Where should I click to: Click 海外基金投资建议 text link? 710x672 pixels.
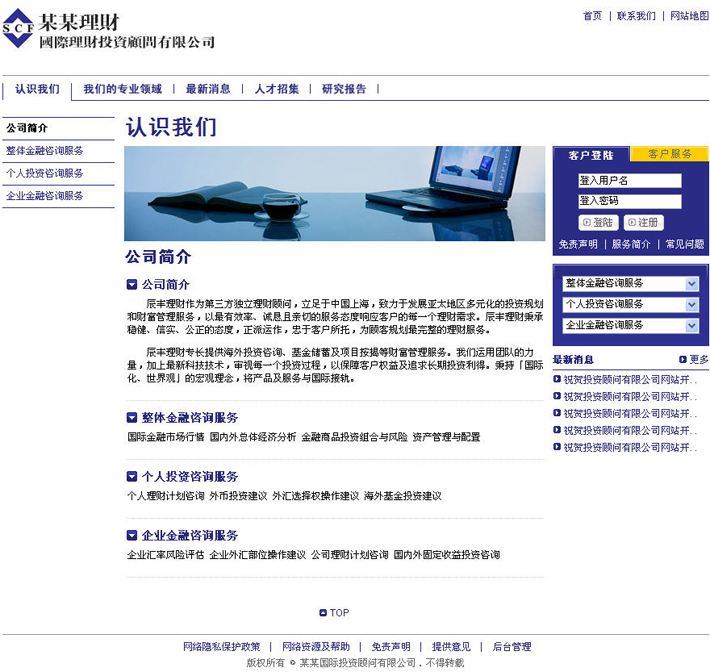[403, 496]
